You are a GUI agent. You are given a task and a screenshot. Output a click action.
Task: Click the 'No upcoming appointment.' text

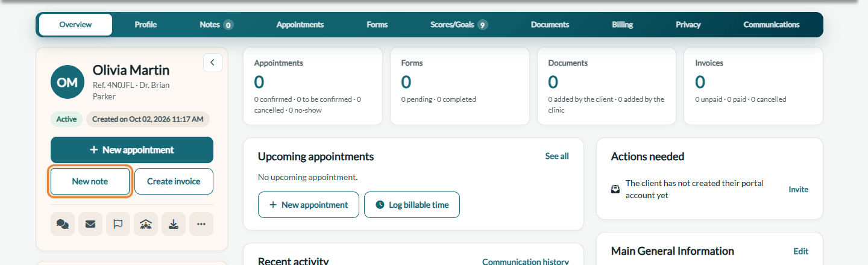point(308,177)
